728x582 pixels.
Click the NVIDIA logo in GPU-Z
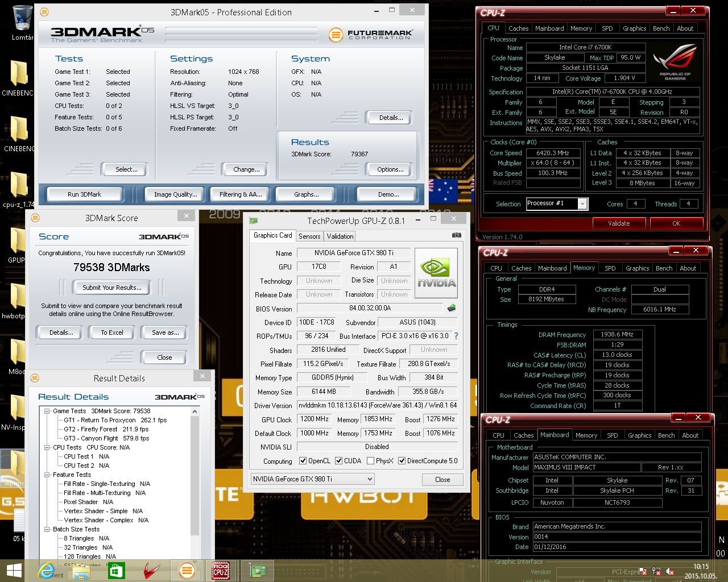[x=436, y=273]
